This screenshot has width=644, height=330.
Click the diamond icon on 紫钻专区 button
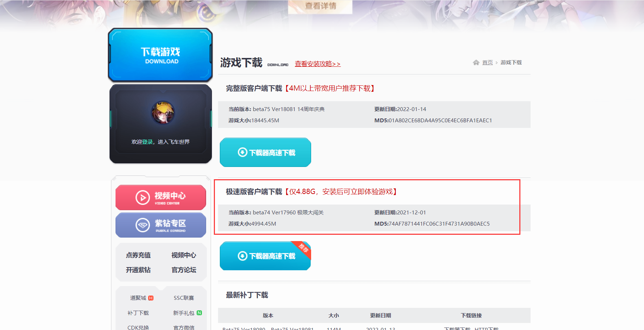pyautogui.click(x=142, y=224)
